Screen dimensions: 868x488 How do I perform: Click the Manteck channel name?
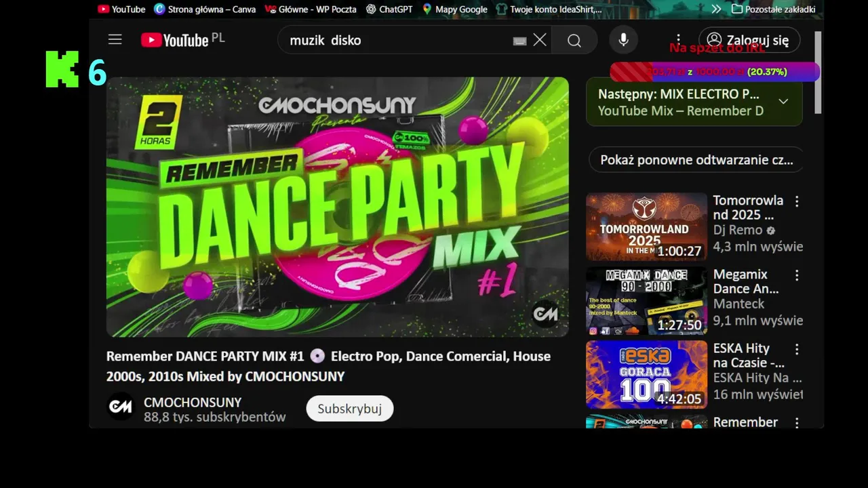[738, 304]
